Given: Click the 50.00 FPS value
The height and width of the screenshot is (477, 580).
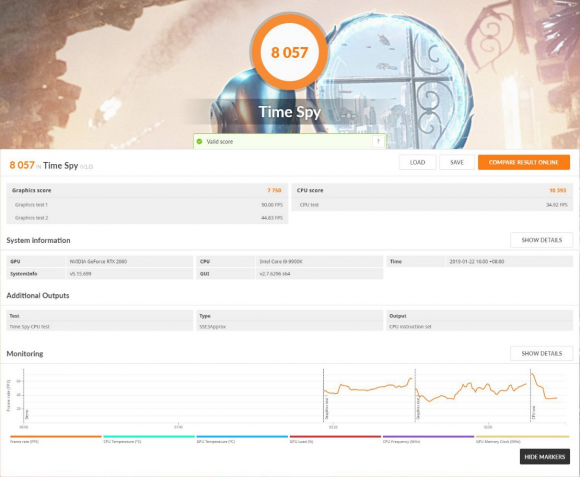Looking at the screenshot, I should pyautogui.click(x=272, y=204).
